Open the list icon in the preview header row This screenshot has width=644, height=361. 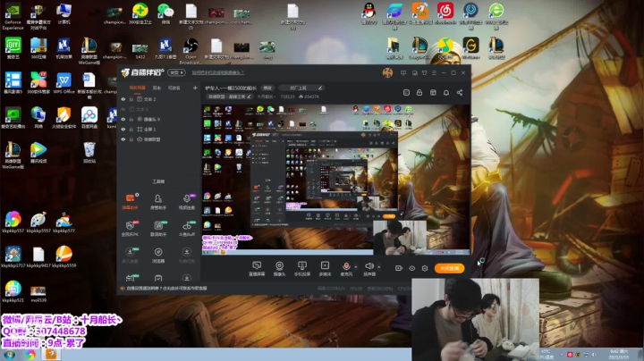pos(406,93)
